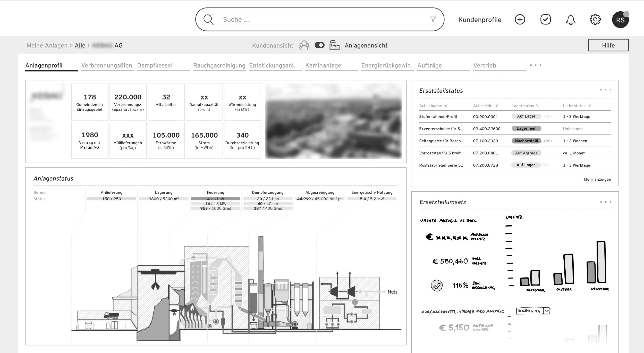Filter Lagerstatus column
644x353 pixels.
[x=538, y=106]
